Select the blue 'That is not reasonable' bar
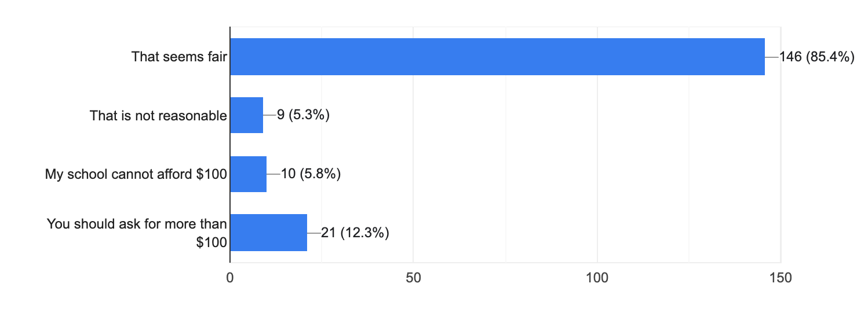The image size is (868, 309). click(x=247, y=115)
